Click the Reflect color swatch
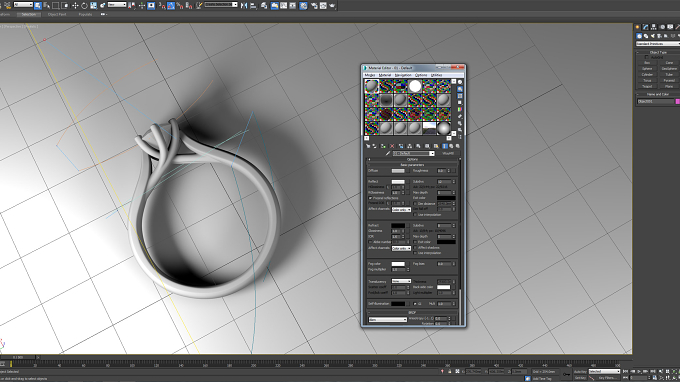Screen dimensions: 680x382 click(398, 182)
